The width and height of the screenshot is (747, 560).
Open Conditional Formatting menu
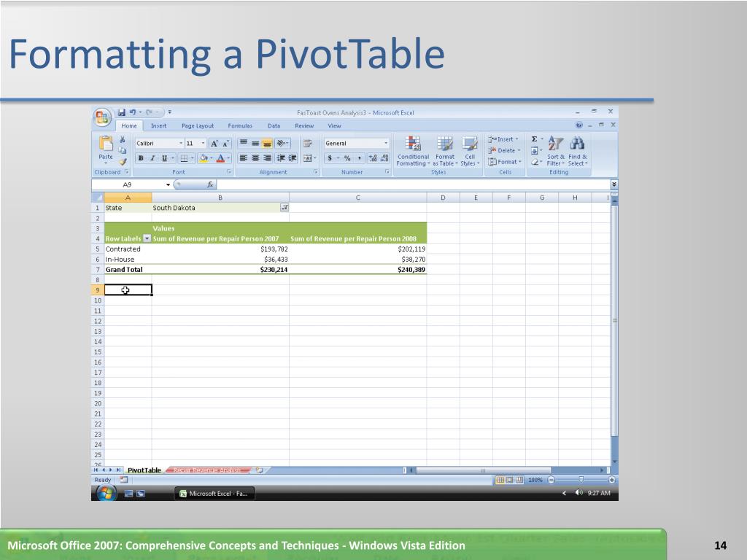point(413,151)
